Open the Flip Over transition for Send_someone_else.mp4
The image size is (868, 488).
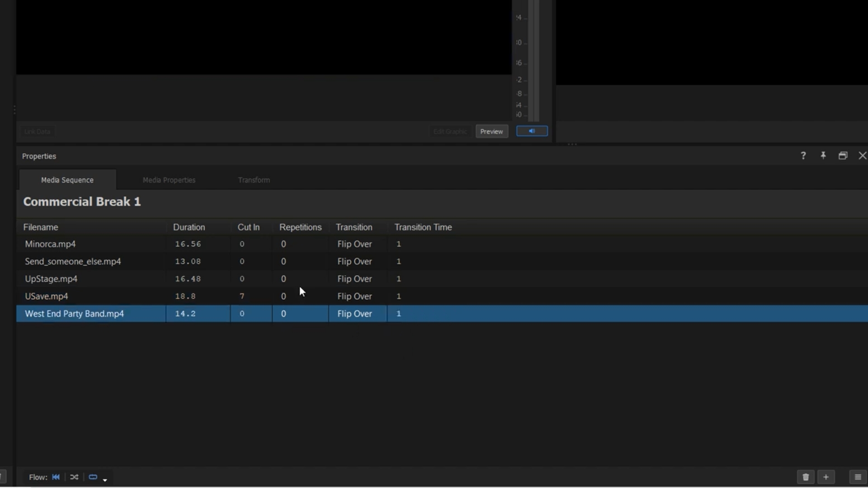click(354, 262)
